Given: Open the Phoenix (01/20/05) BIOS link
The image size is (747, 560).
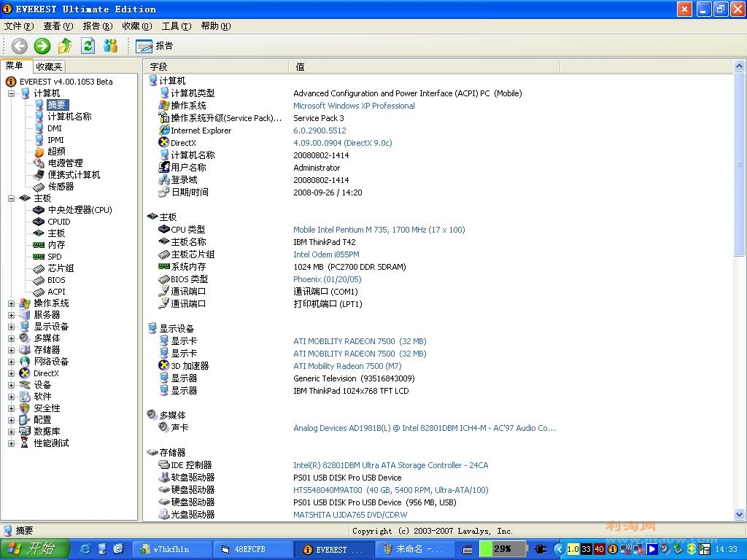Looking at the screenshot, I should tap(328, 279).
